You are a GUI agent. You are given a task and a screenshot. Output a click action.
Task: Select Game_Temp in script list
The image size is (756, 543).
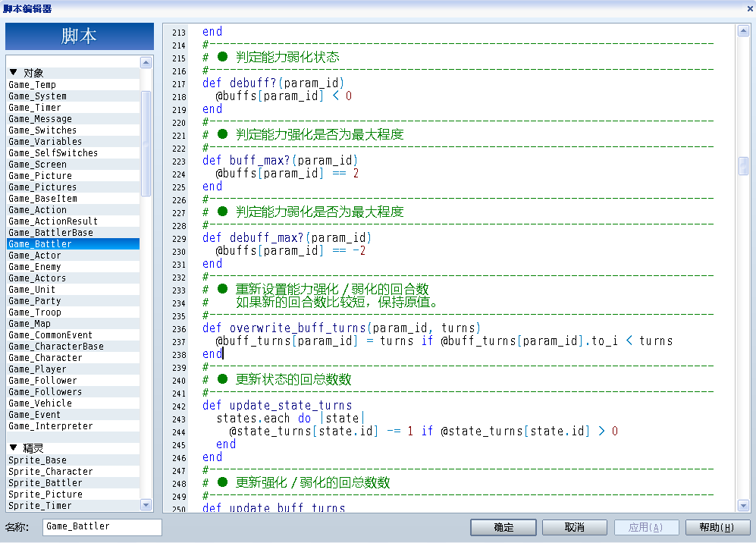point(74,85)
